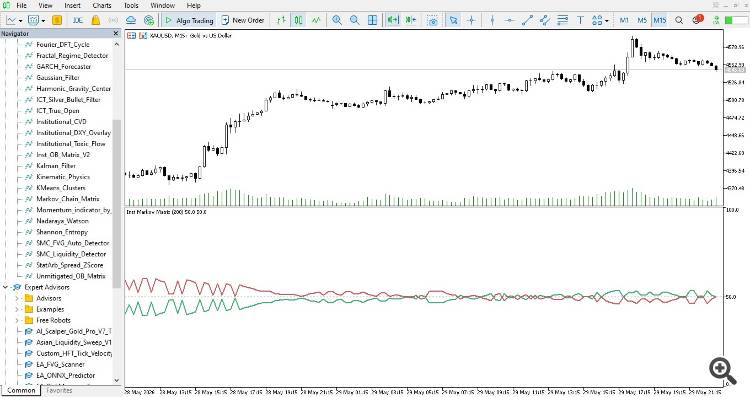This screenshot has width=750, height=397.
Task: Switch timeframe to M1
Action: pyautogui.click(x=624, y=21)
